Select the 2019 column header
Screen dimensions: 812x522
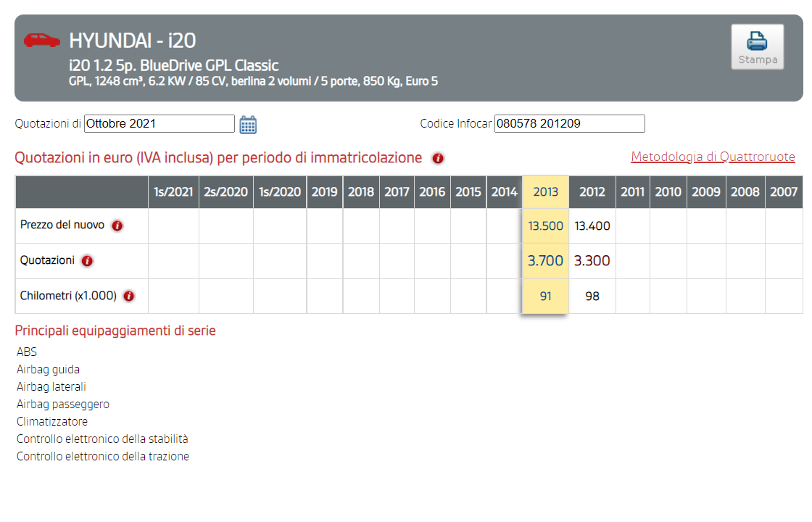coord(325,192)
